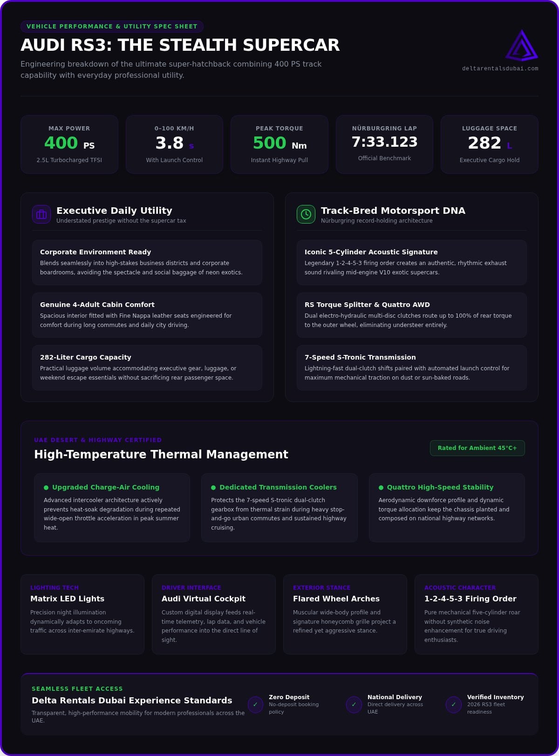Click the checkmark icon next to Verified Inventory
This screenshot has height=756, width=559.
point(454,705)
